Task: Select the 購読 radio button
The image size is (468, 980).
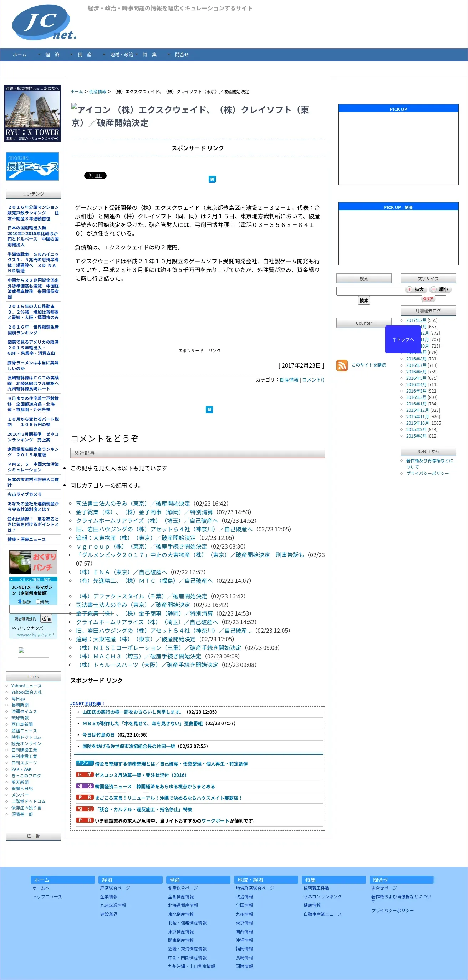Action: 20,601
